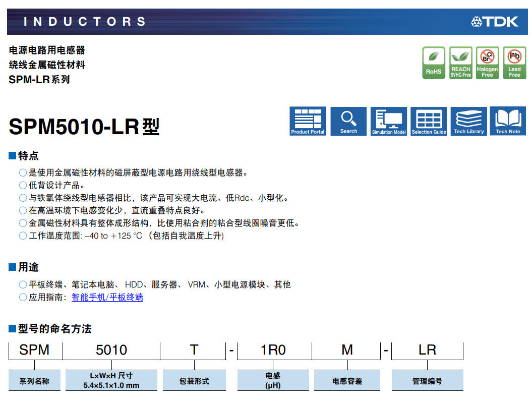Click the LR management code segment
532x404 pixels.
click(427, 350)
